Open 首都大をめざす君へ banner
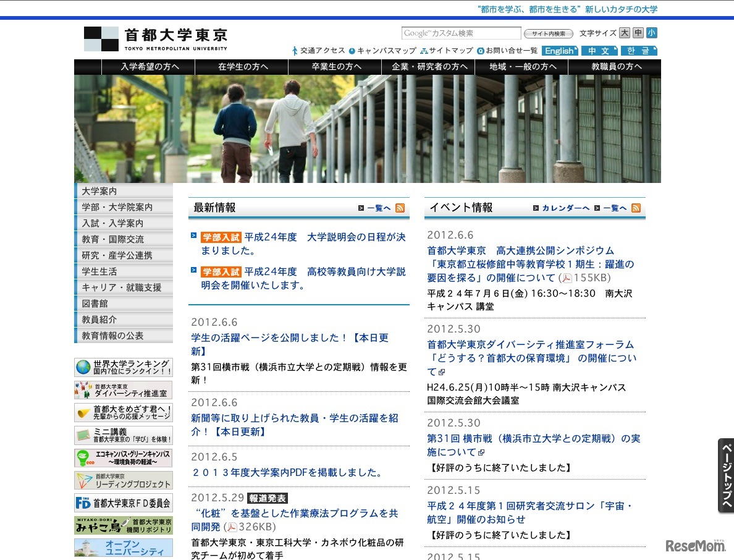Viewport: 734px width, 560px height. 124,412
